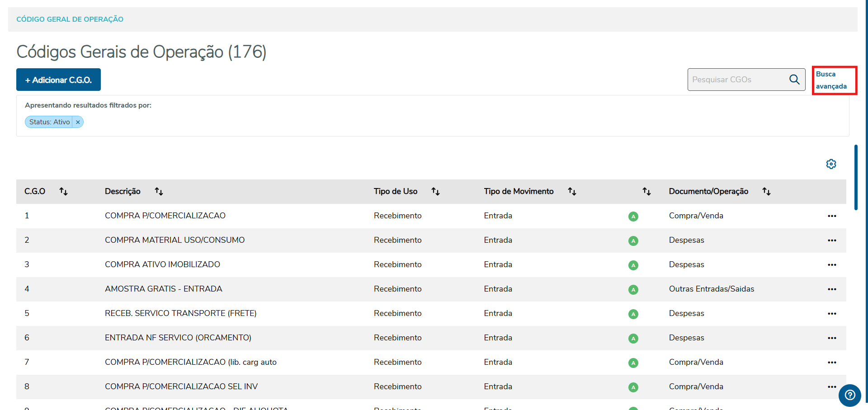Open actions menu for COMPRA P/COMERCIALIZACAO row 1

(832, 216)
